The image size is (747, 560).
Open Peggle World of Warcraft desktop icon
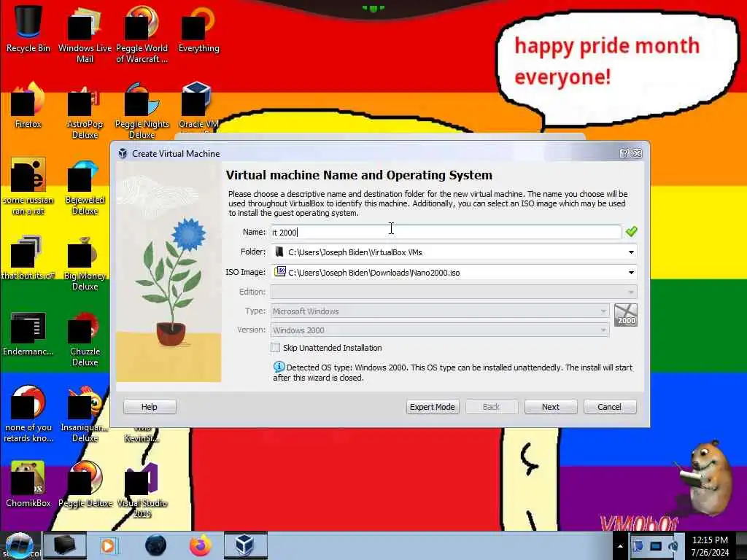pos(142,34)
